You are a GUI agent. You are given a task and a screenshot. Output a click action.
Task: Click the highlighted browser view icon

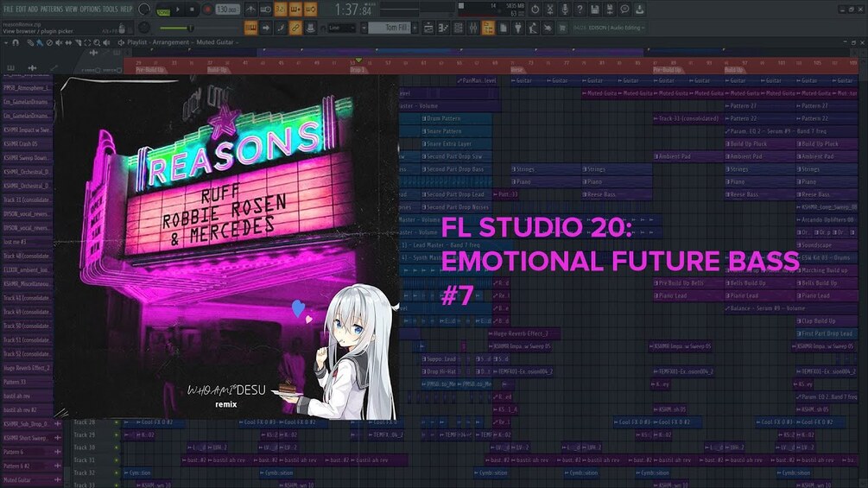tap(488, 28)
